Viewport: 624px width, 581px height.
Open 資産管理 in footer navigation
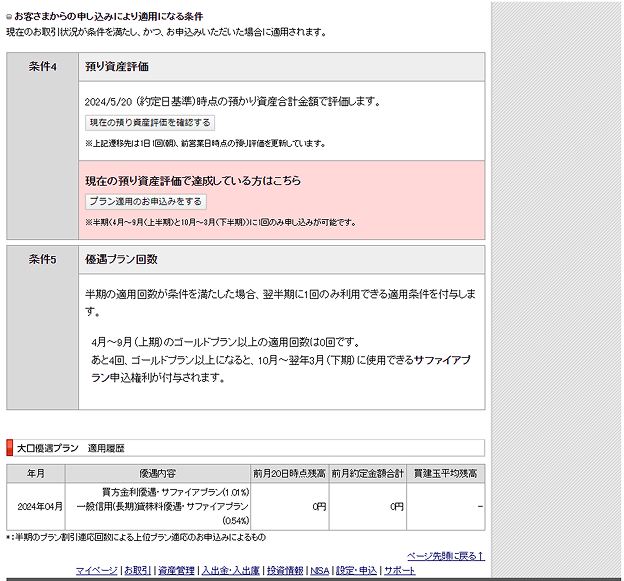pyautogui.click(x=176, y=570)
